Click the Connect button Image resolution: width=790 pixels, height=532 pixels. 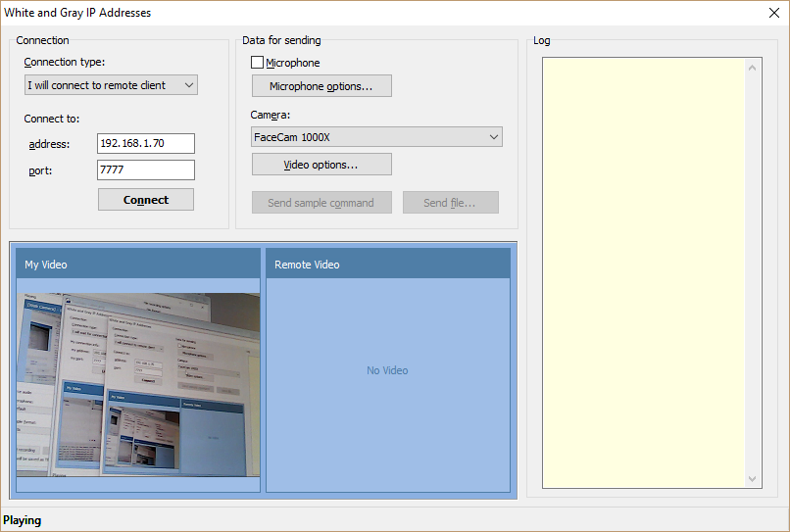click(x=146, y=200)
